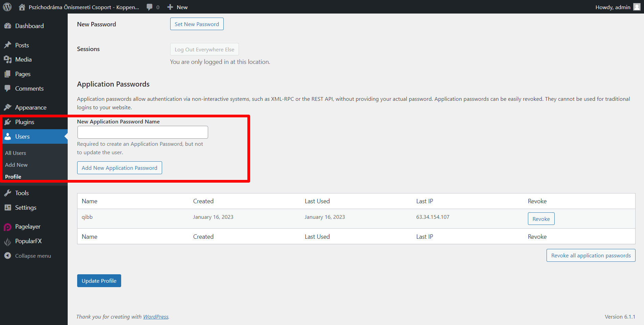Image resolution: width=644 pixels, height=325 pixels.
Task: Go to All Users submenu
Action: (x=16, y=153)
